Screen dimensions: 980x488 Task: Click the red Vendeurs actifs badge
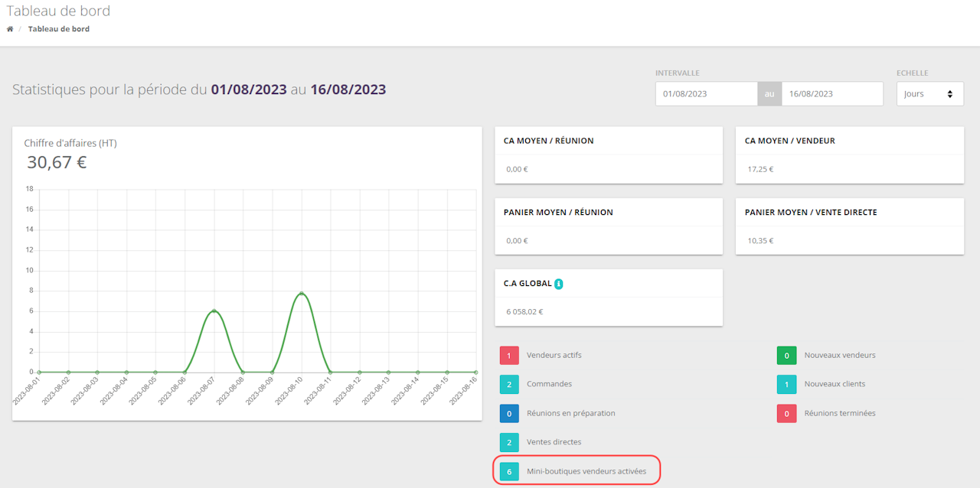coord(509,356)
